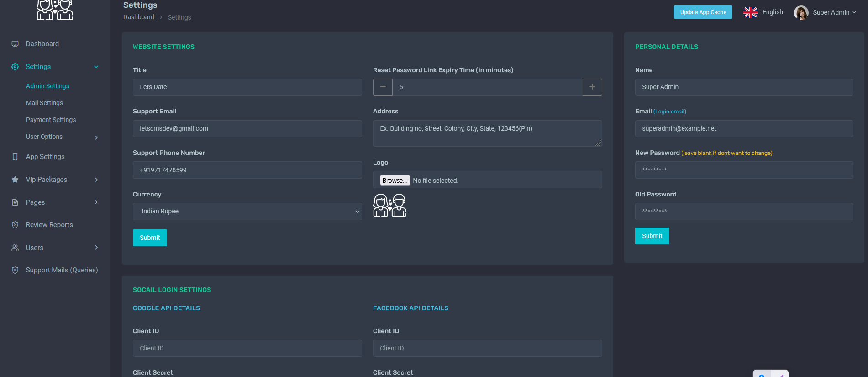
Task: Click the Users people icon
Action: 15,248
